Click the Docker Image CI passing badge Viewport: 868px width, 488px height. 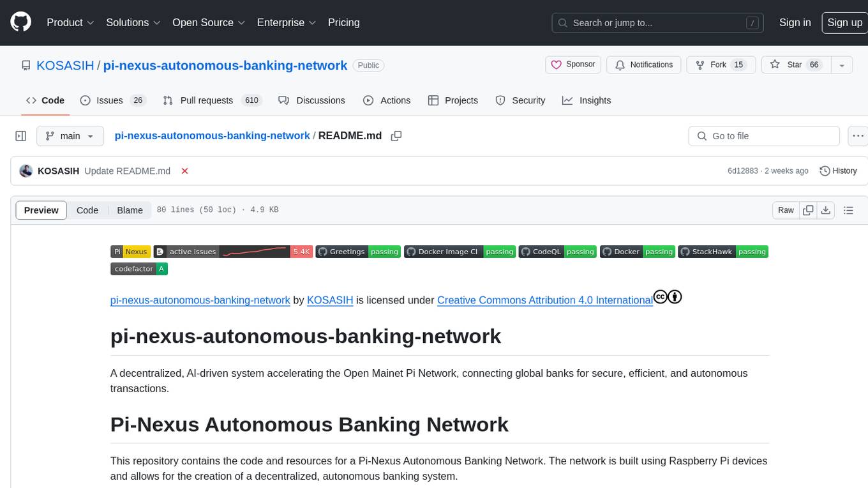click(x=460, y=252)
